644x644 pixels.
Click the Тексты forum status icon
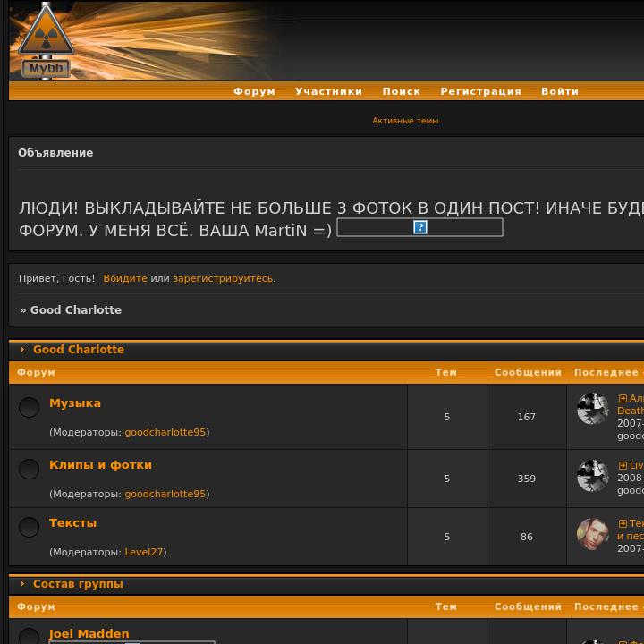pos(29,527)
